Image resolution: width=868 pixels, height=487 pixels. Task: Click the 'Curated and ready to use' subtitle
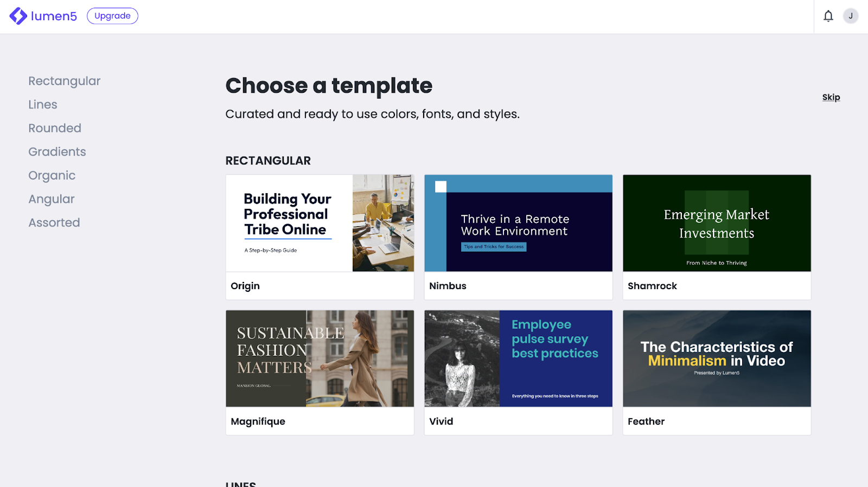click(x=372, y=114)
